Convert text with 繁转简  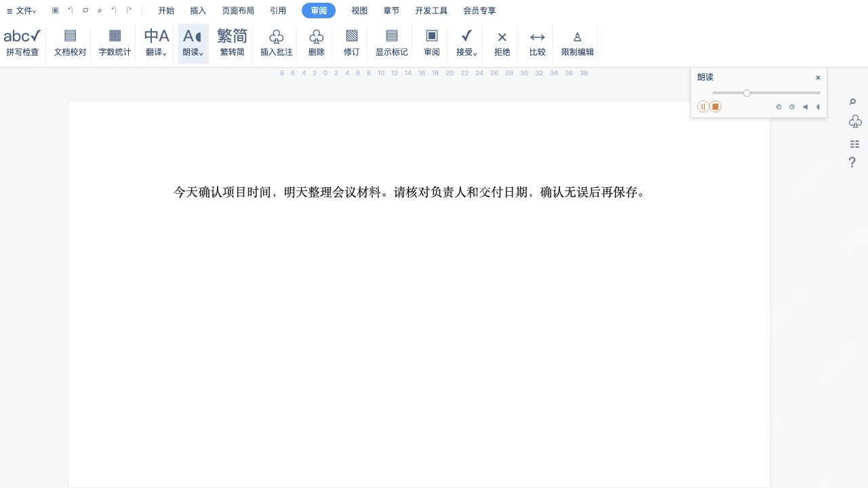click(233, 43)
